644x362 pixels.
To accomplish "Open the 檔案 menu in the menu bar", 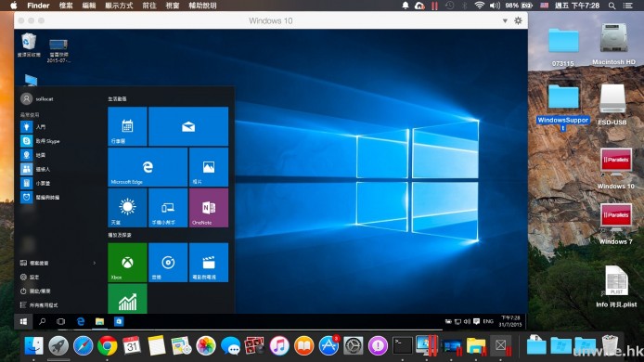I will [66, 6].
